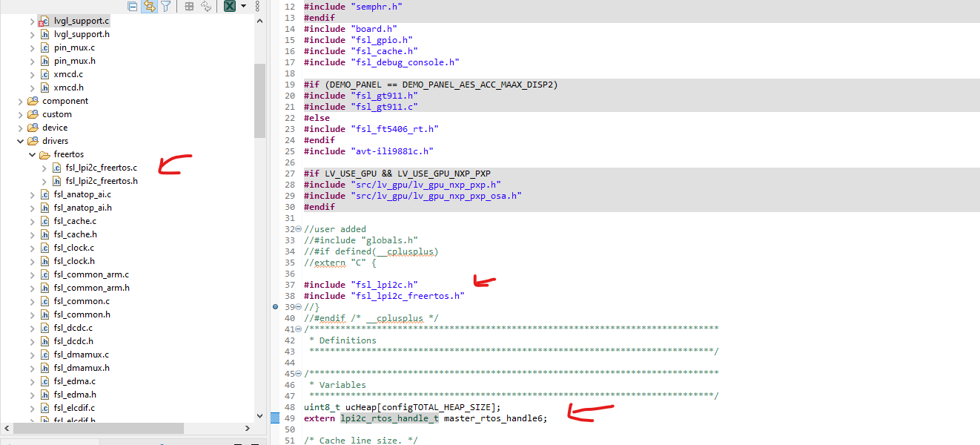This screenshot has height=445, width=980.
Task: Select fsl_common.c file
Action: pos(82,301)
